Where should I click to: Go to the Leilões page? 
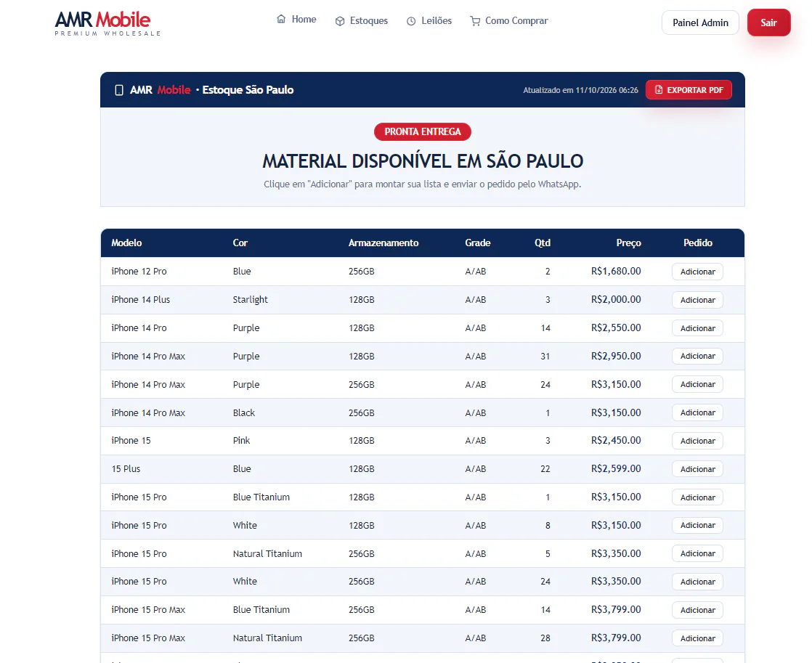[x=429, y=21]
